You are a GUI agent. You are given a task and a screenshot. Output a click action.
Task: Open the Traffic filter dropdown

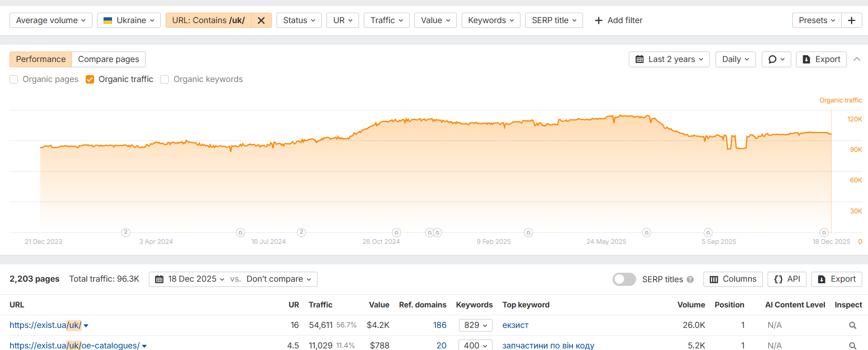tap(386, 20)
